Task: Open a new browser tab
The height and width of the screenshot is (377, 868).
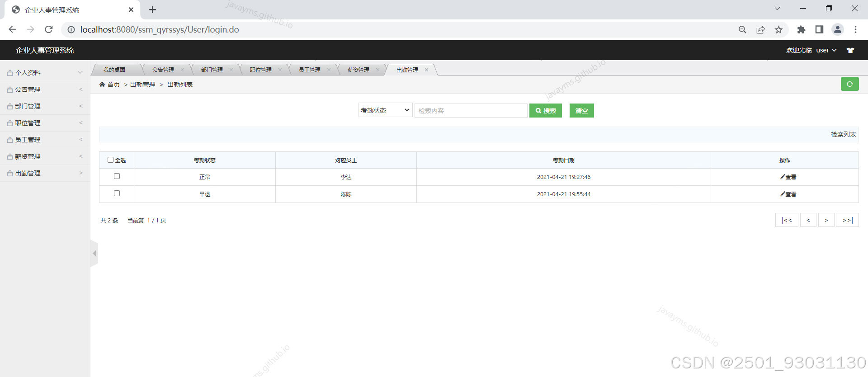Action: [152, 9]
